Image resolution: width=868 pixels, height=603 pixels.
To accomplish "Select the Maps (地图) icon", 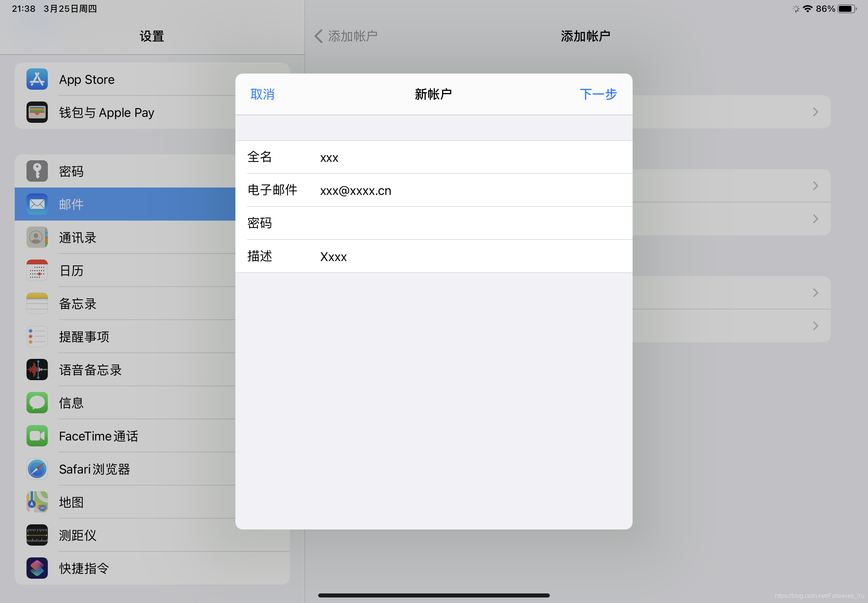I will pos(37,502).
